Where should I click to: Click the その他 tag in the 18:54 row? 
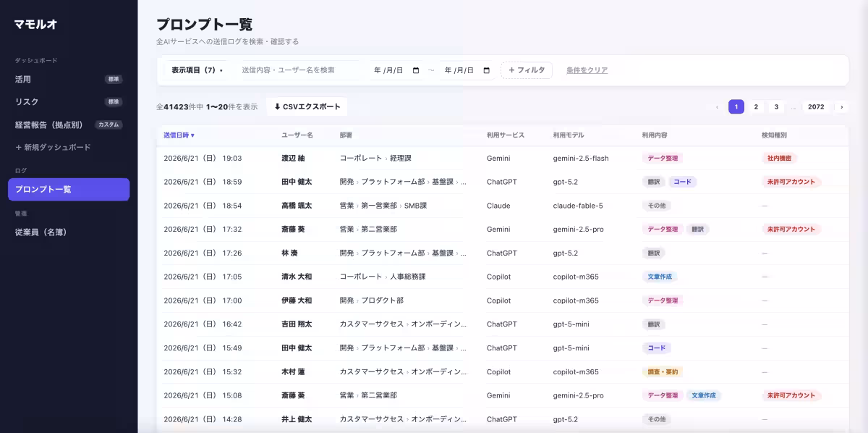coord(656,206)
